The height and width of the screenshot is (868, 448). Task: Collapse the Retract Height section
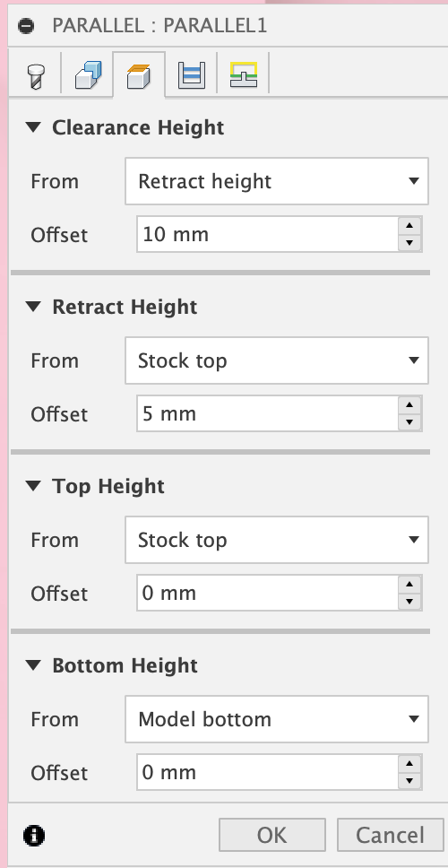[34, 307]
